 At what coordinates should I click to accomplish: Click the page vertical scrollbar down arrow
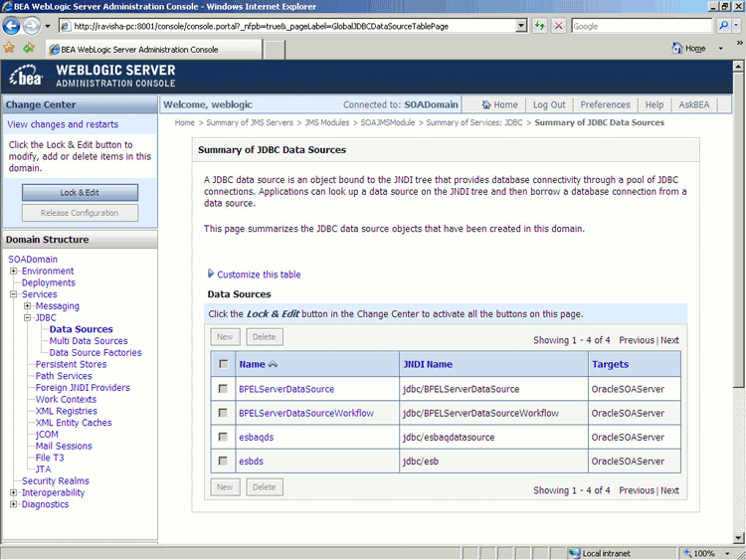[738, 538]
